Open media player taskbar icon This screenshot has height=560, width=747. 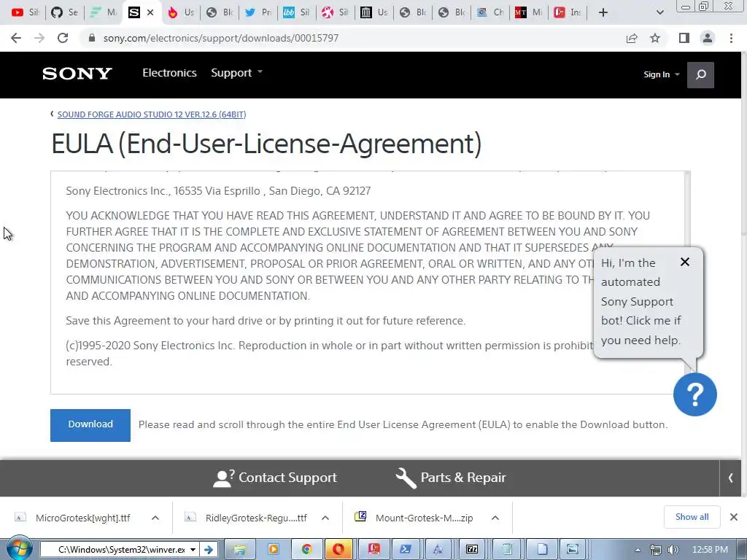[x=274, y=550]
